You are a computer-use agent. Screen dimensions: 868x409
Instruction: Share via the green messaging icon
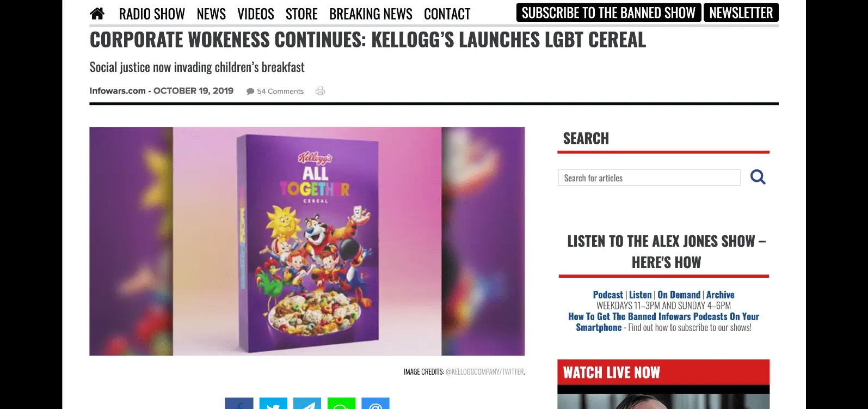341,404
